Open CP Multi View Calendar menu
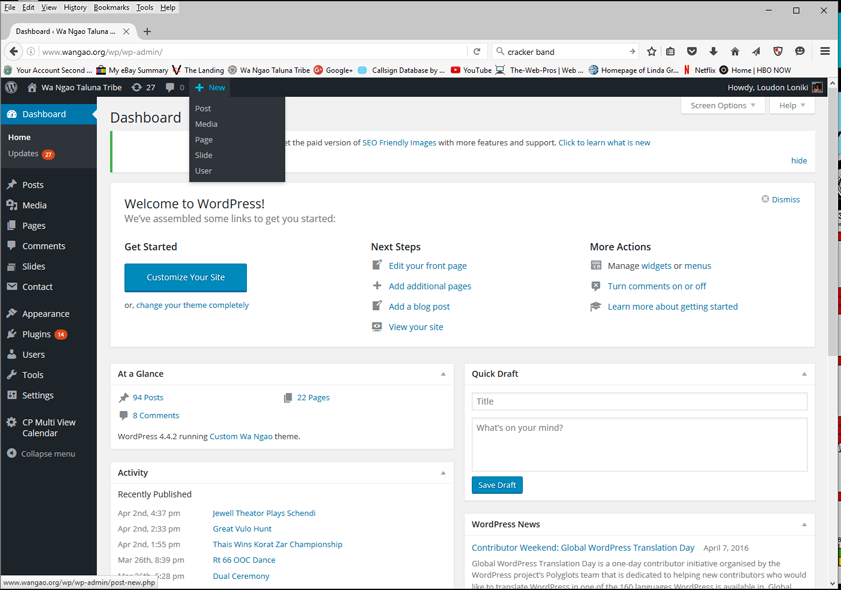The width and height of the screenshot is (841, 590). coord(48,427)
